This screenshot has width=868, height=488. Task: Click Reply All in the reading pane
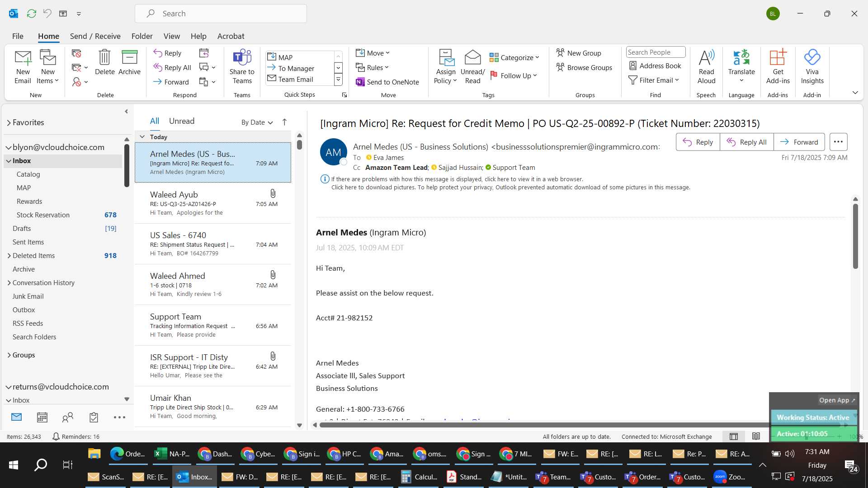pyautogui.click(x=746, y=142)
